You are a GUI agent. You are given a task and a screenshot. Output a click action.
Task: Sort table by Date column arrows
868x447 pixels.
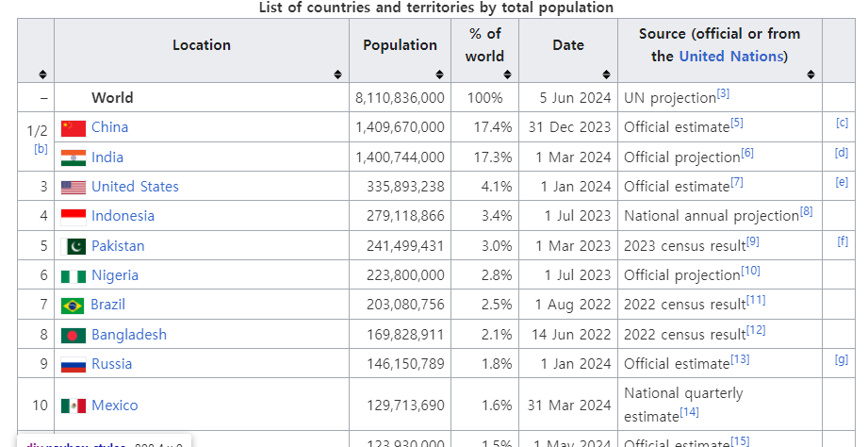[608, 74]
